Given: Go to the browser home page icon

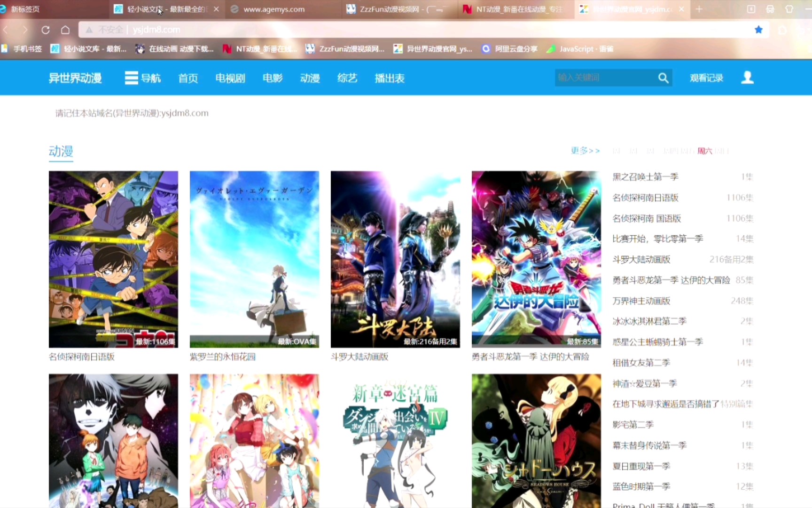Looking at the screenshot, I should coord(65,30).
